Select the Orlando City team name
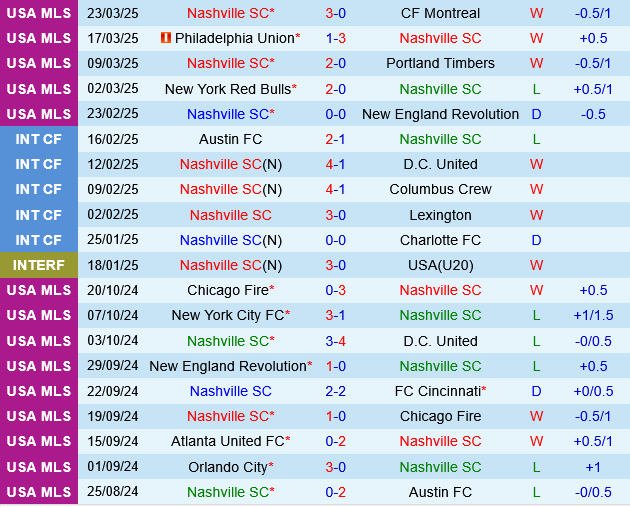630x507 pixels. tap(228, 467)
